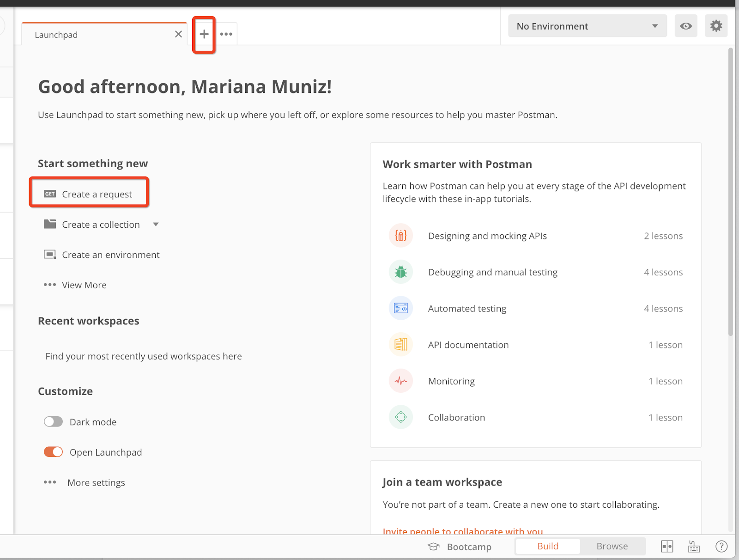The height and width of the screenshot is (560, 739).
Task: Click '1 lesson' beside Collaboration
Action: (x=666, y=417)
